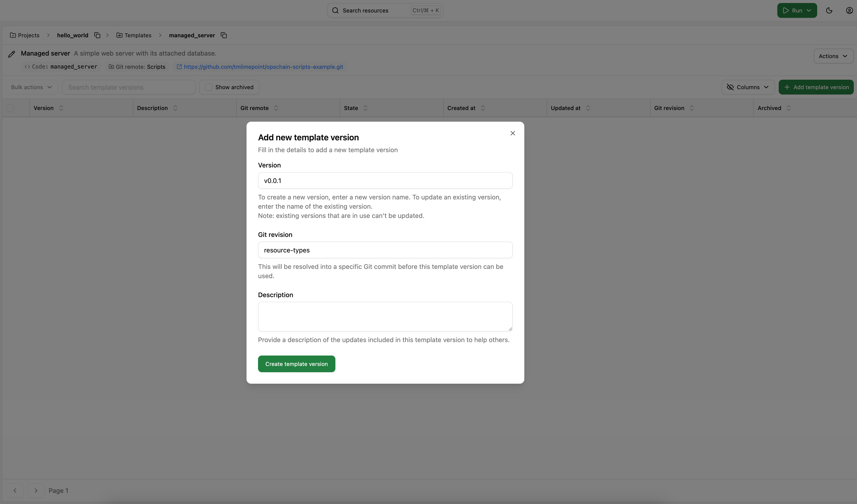Copy managed_server name using its copy icon
This screenshot has width=857, height=504.
pyautogui.click(x=224, y=35)
